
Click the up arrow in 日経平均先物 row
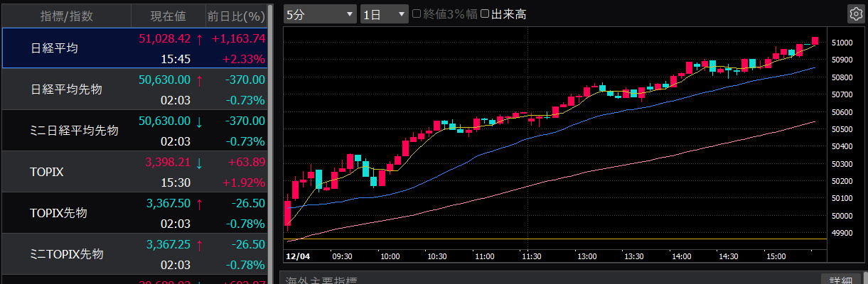(x=199, y=80)
